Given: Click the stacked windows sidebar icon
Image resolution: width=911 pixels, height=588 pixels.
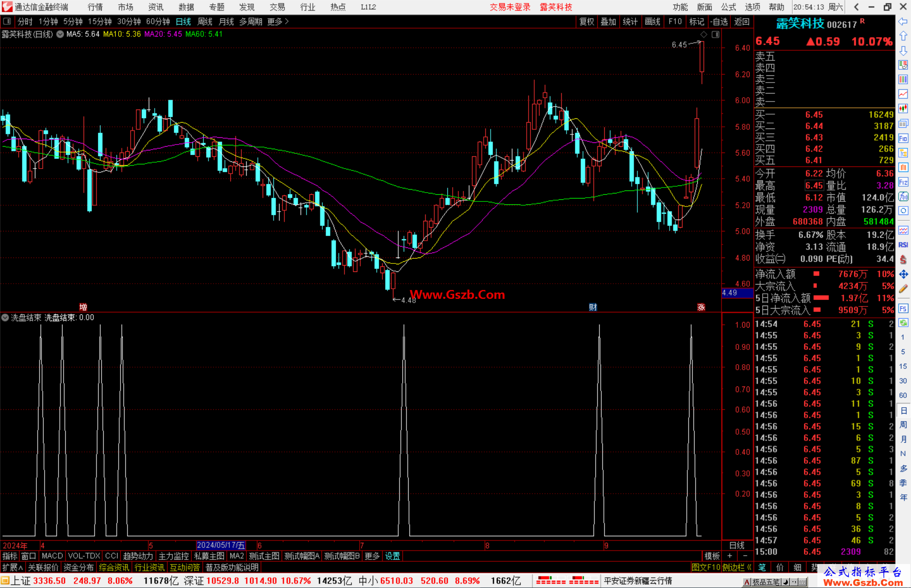Looking at the screenshot, I should [x=903, y=124].
